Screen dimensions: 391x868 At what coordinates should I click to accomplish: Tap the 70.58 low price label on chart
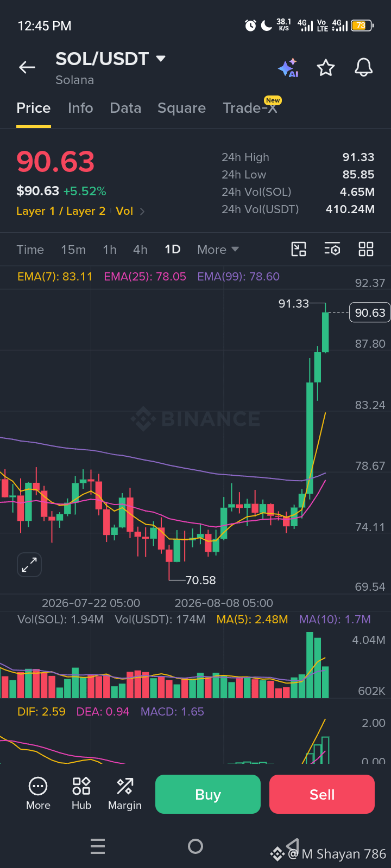[201, 580]
